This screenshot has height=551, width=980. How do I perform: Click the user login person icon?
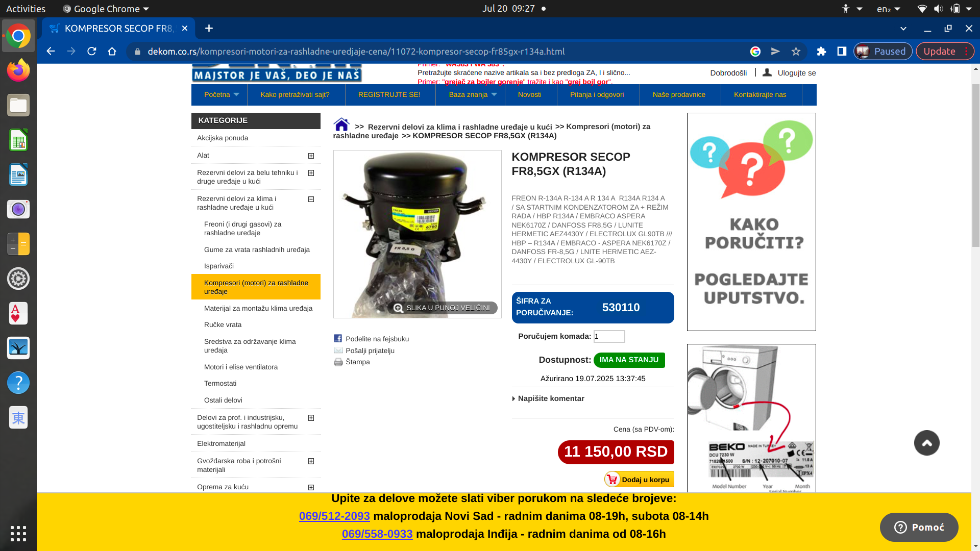pyautogui.click(x=767, y=72)
